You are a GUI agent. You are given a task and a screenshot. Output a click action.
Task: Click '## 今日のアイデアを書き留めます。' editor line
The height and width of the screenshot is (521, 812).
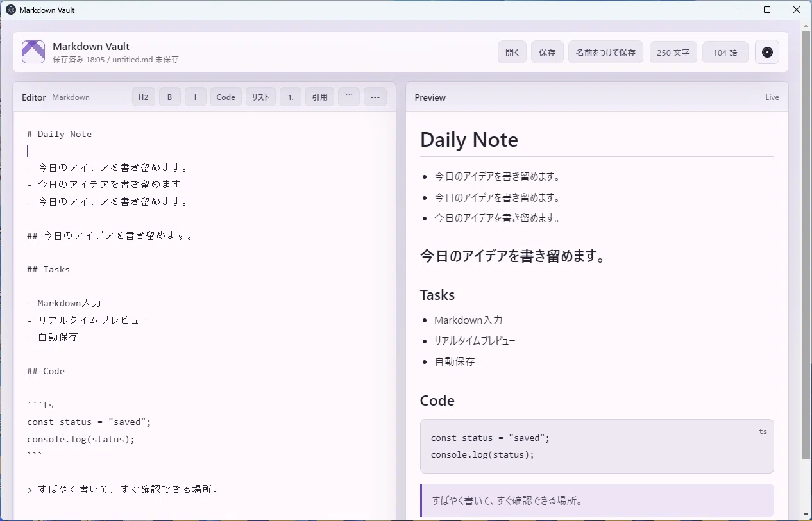110,235
